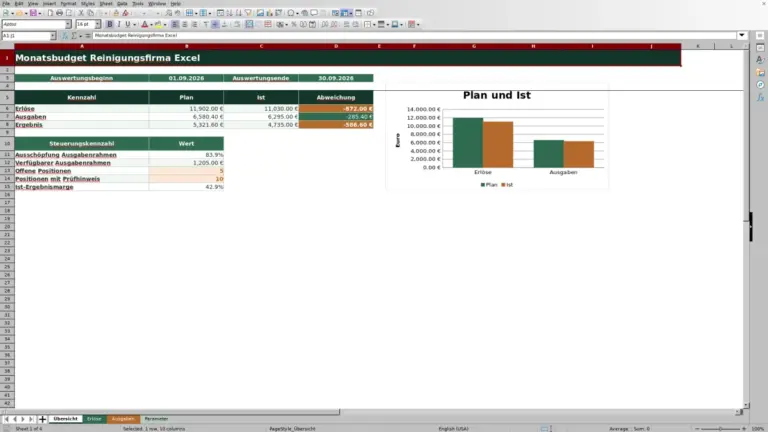The image size is (768, 432).
Task: Click the Export as PDF icon
Action: [50, 13]
